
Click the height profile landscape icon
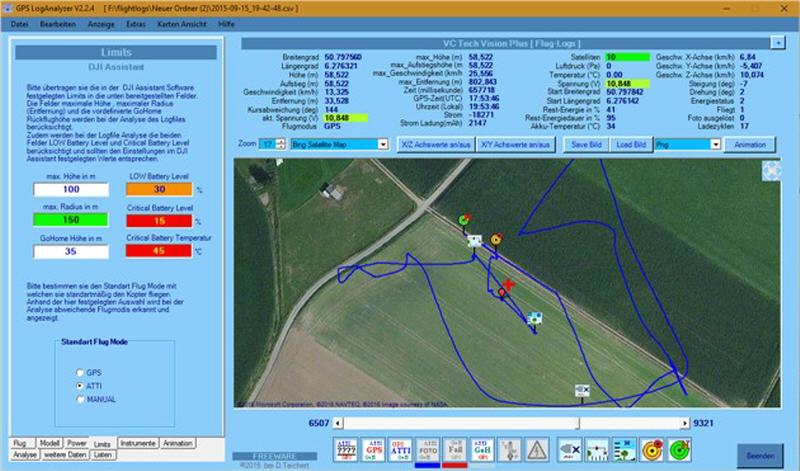coord(624,450)
